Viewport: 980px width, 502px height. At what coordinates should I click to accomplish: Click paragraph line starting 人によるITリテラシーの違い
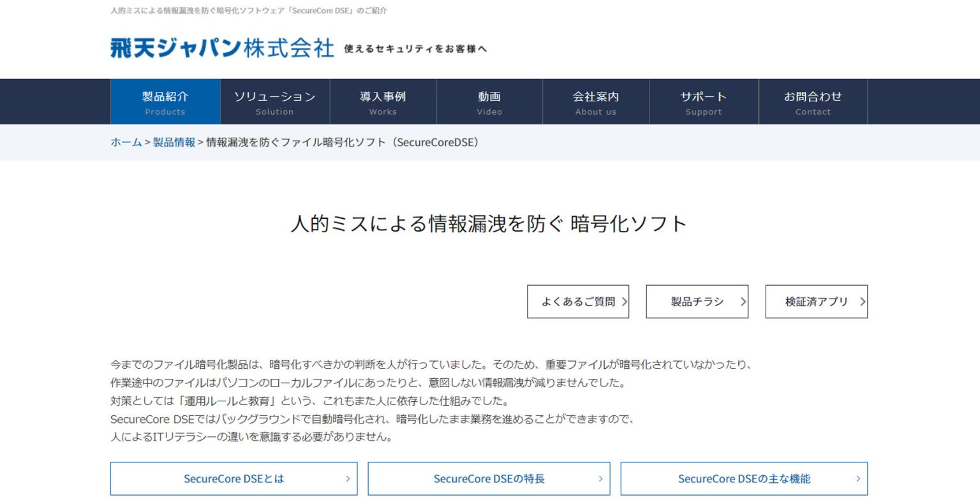[252, 437]
